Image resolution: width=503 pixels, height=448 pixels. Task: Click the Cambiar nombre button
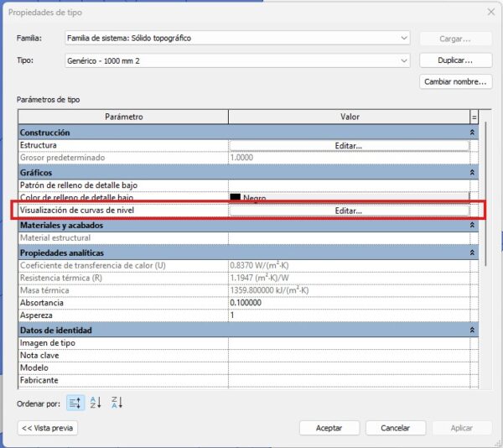tap(454, 82)
